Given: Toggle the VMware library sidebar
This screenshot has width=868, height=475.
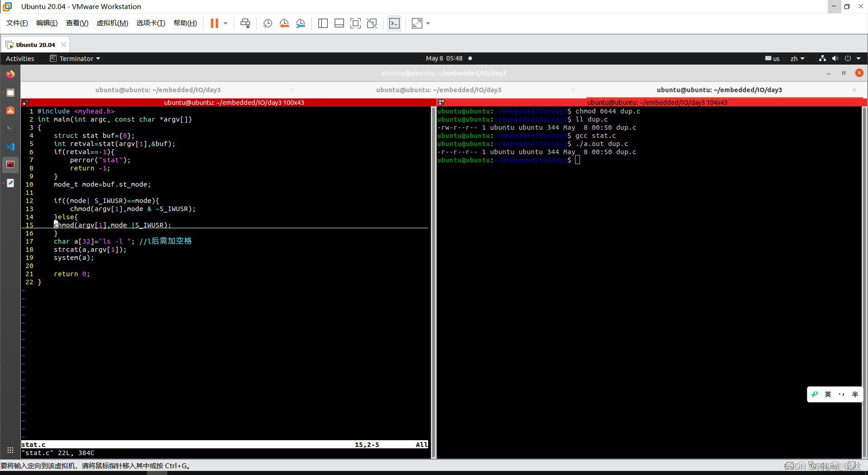Looking at the screenshot, I should coord(323,24).
